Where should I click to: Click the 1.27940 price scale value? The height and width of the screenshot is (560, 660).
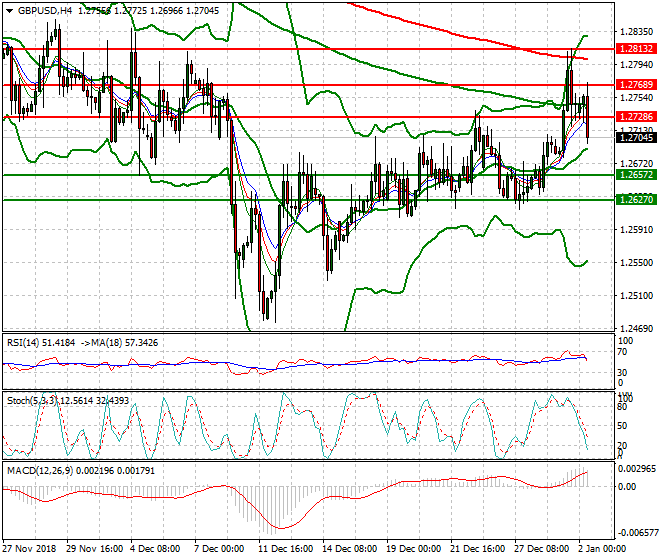tap(637, 64)
